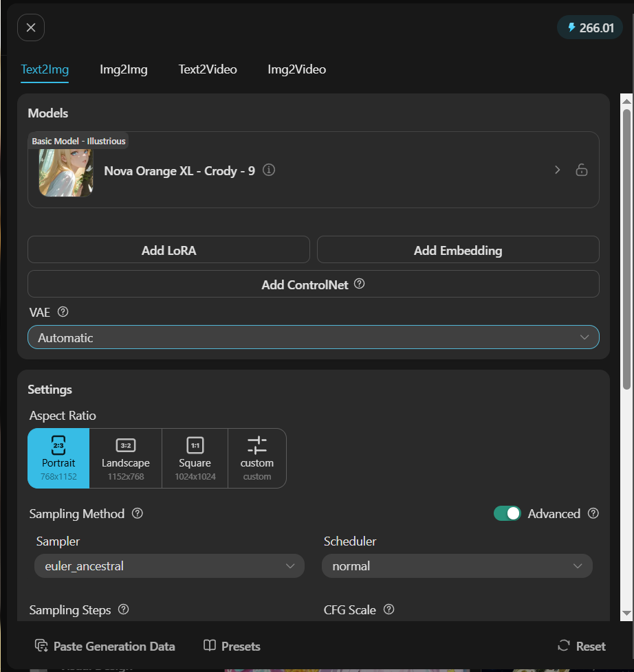Click the Nova Orange XL - Crody - 9 model name

(179, 171)
